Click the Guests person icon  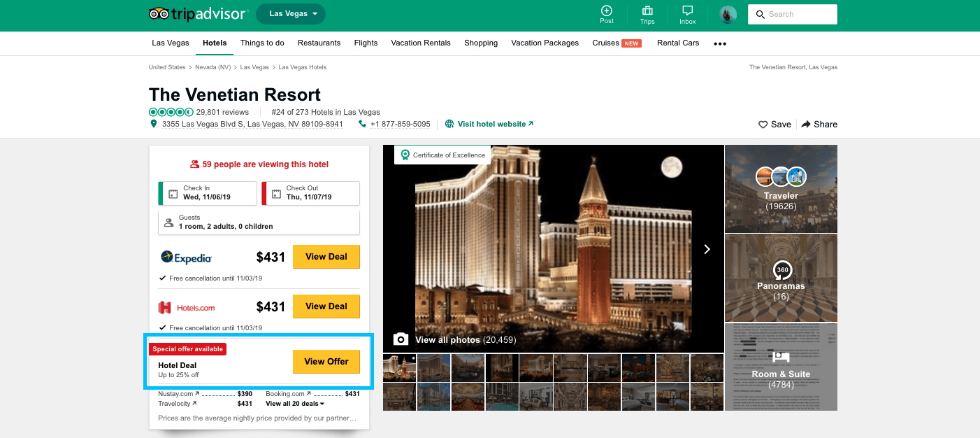[168, 222]
